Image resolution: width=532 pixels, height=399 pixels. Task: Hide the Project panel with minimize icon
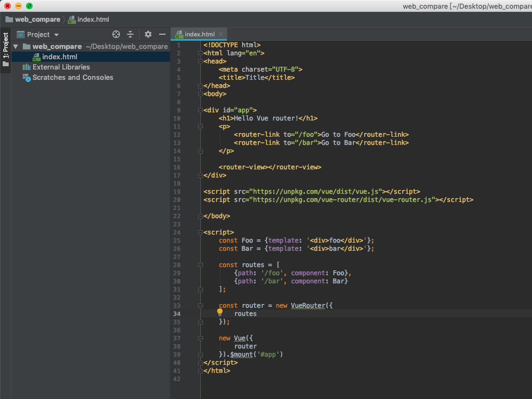click(x=162, y=34)
